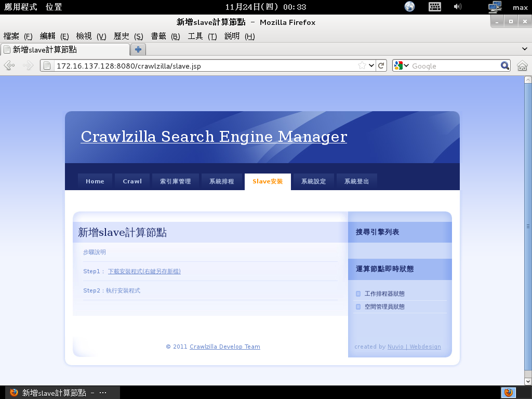Open a new tab with plus icon
This screenshot has width=532, height=399.
(x=138, y=49)
